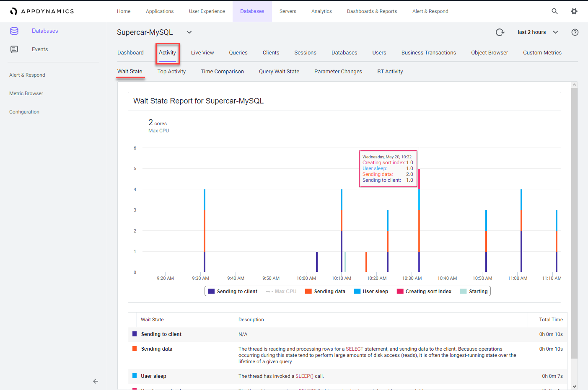Viewport: 588px width, 390px height.
Task: Select the Sending to client table row
Action: [347, 334]
